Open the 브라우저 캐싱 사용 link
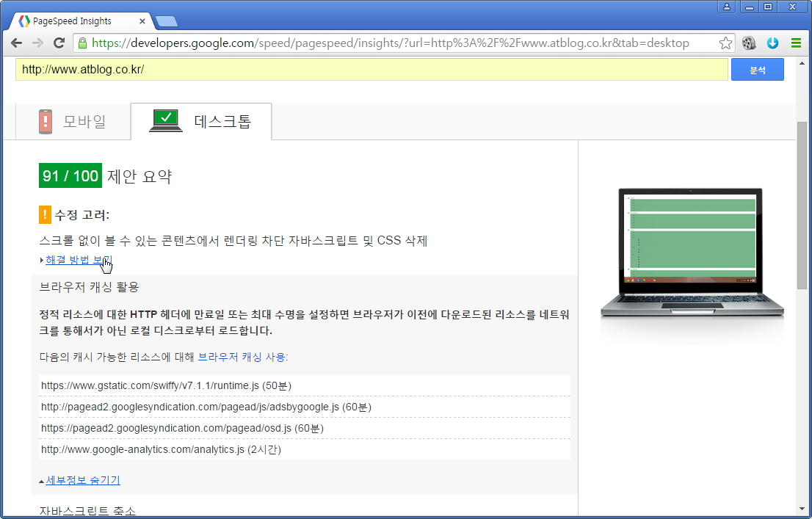812x519 pixels. (x=243, y=357)
